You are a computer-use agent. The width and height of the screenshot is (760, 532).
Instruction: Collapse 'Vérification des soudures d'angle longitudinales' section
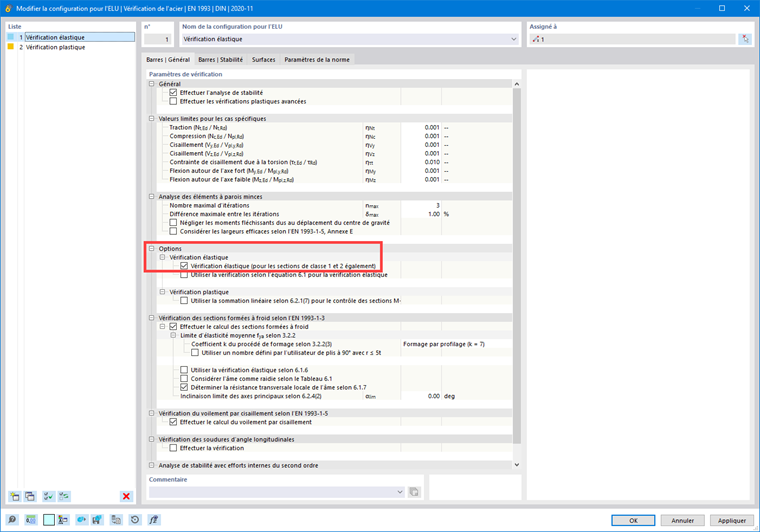coord(152,439)
